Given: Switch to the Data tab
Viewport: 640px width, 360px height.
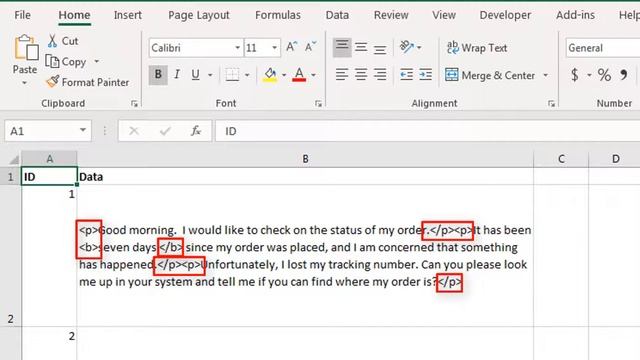Looking at the screenshot, I should [337, 15].
